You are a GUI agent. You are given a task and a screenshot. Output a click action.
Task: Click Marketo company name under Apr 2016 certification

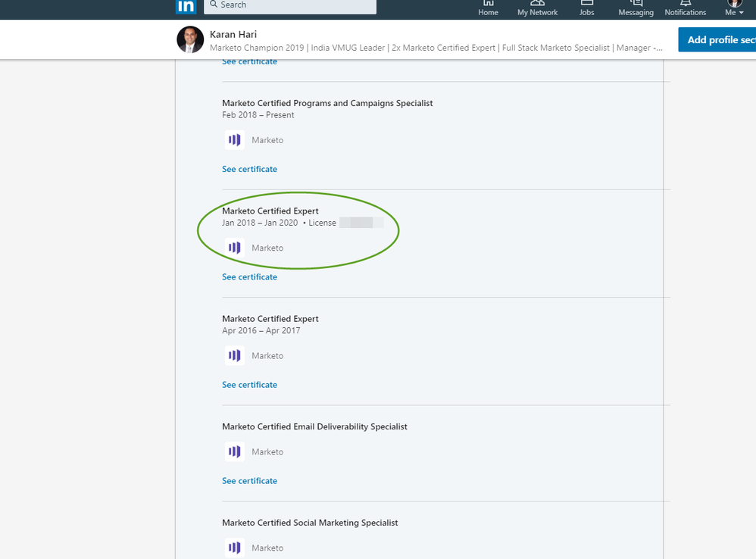[x=267, y=356]
